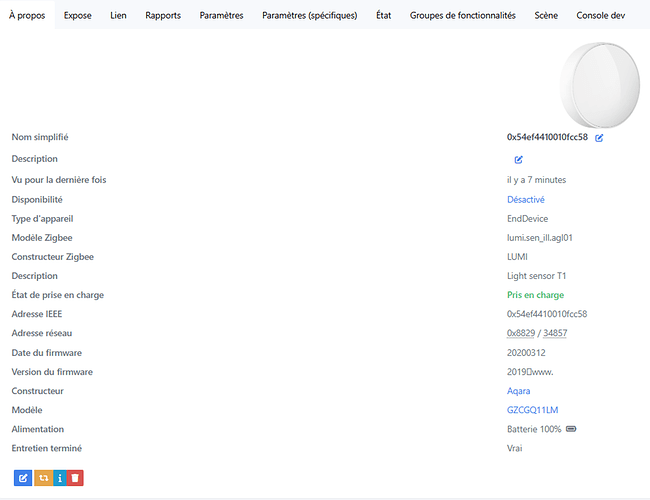Screen dimensions: 650x500
Task: Click the Entretien terminé label
Action: [x=47, y=448]
